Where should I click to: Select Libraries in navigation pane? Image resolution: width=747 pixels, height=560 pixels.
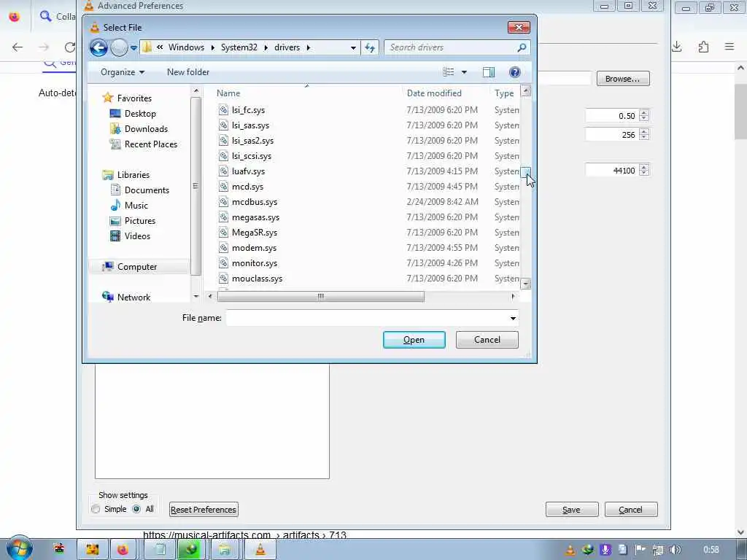133,175
